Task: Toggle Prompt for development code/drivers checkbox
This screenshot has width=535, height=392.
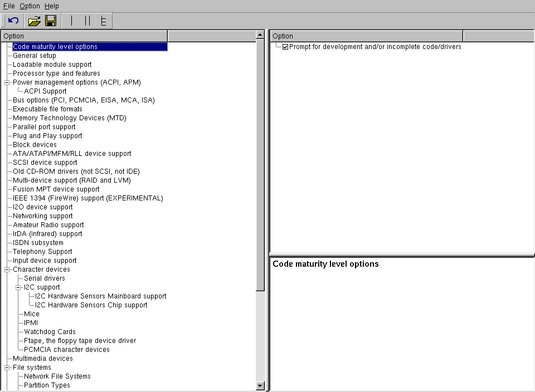Action: [285, 47]
